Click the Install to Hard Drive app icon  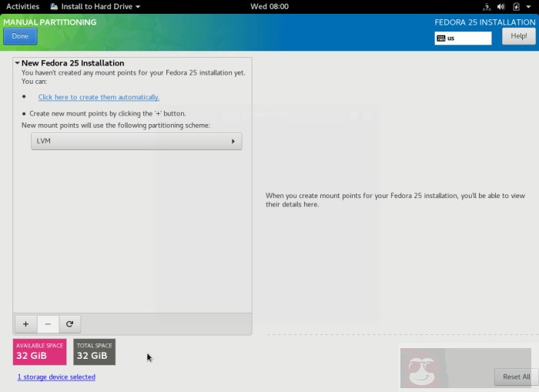coord(54,6)
